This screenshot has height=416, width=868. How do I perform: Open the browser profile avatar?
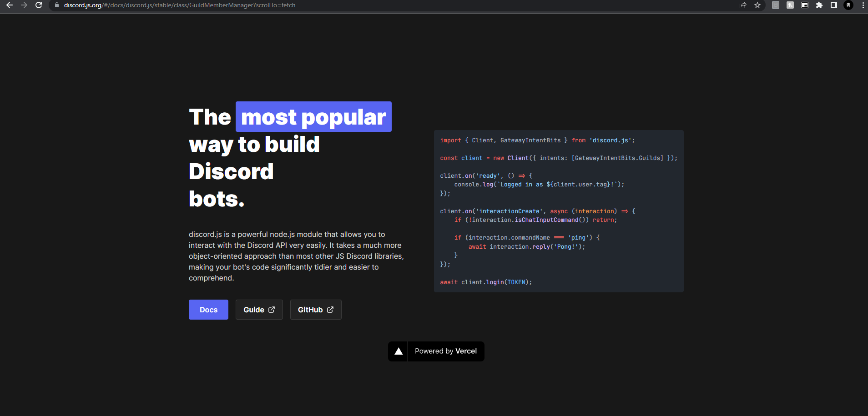tap(848, 5)
